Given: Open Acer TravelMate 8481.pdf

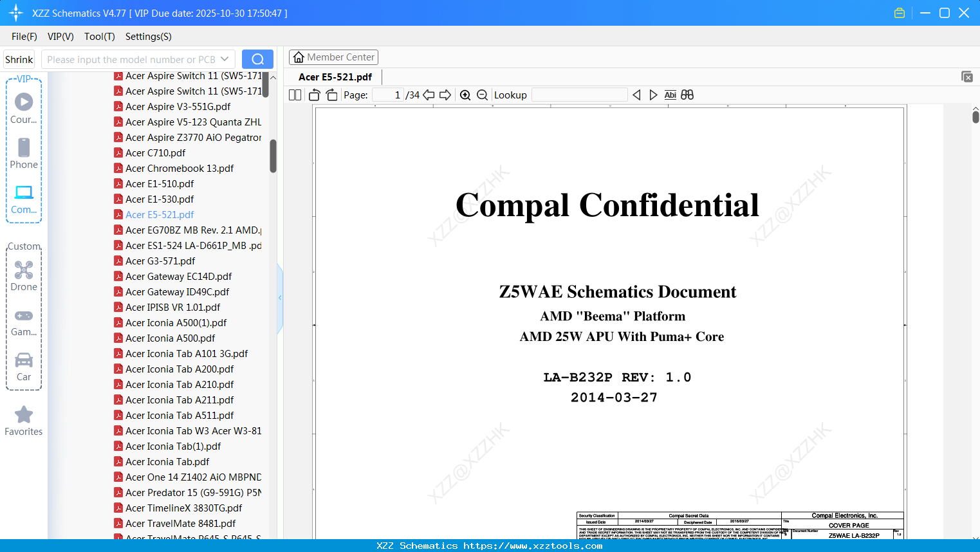Looking at the screenshot, I should pos(175,524).
